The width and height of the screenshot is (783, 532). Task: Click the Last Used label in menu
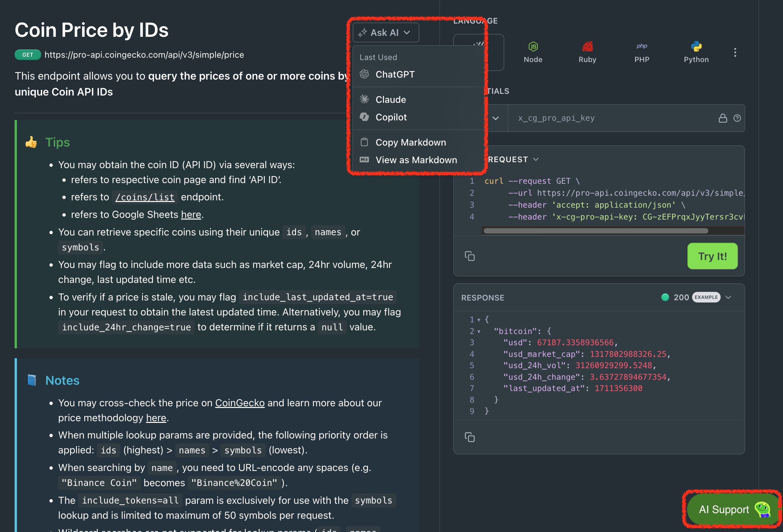[378, 57]
